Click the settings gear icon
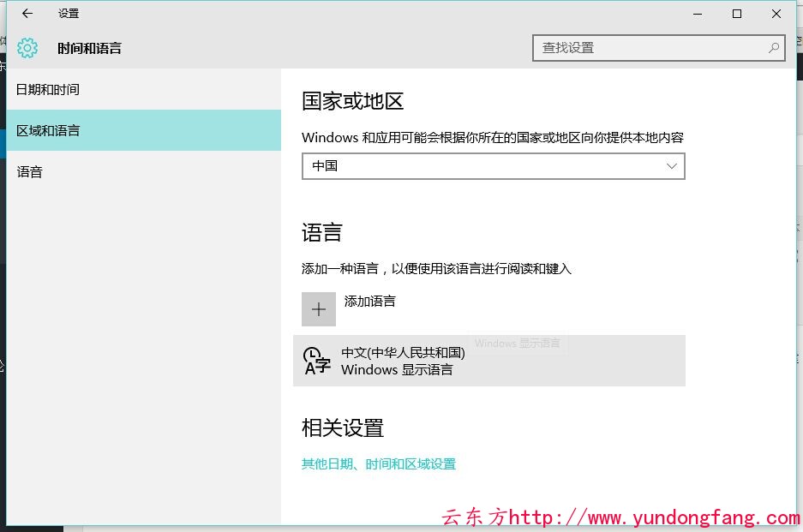 click(x=27, y=48)
